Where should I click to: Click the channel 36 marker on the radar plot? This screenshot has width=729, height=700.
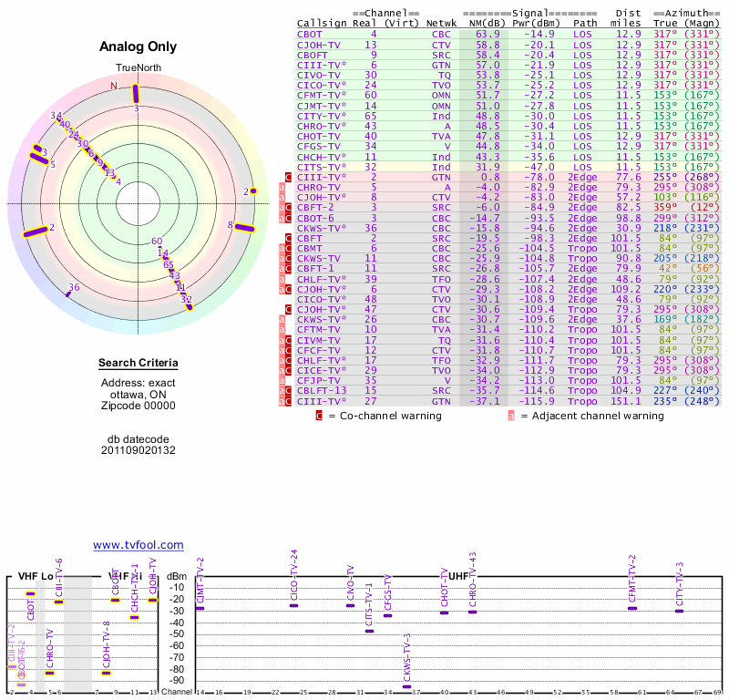tap(68, 293)
